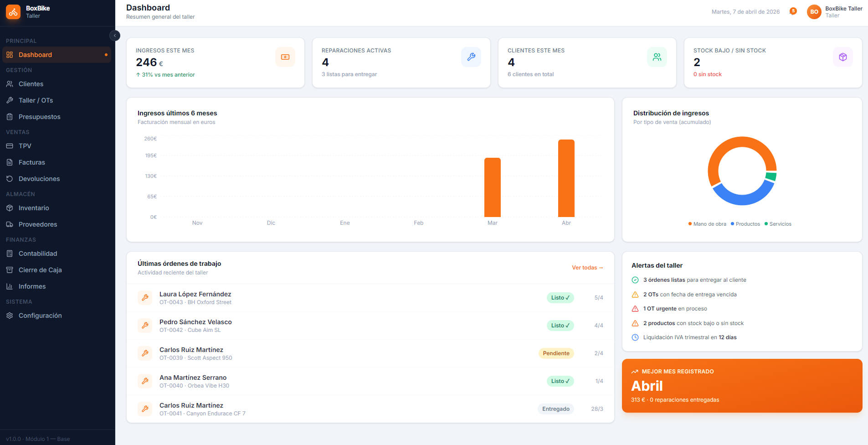Image resolution: width=868 pixels, height=445 pixels.
Task: Click the Ver todas link
Action: [587, 268]
